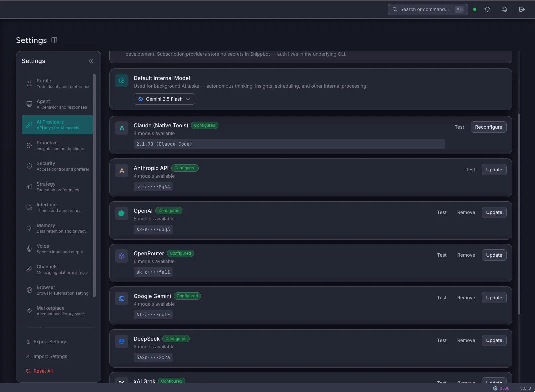Open the Voice settings section
The width and height of the screenshot is (535, 392).
click(x=57, y=249)
